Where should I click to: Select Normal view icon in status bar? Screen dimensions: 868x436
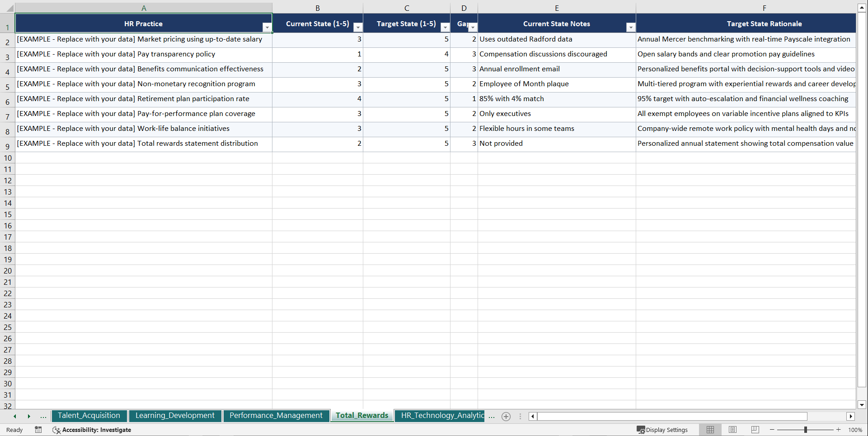[710, 430]
